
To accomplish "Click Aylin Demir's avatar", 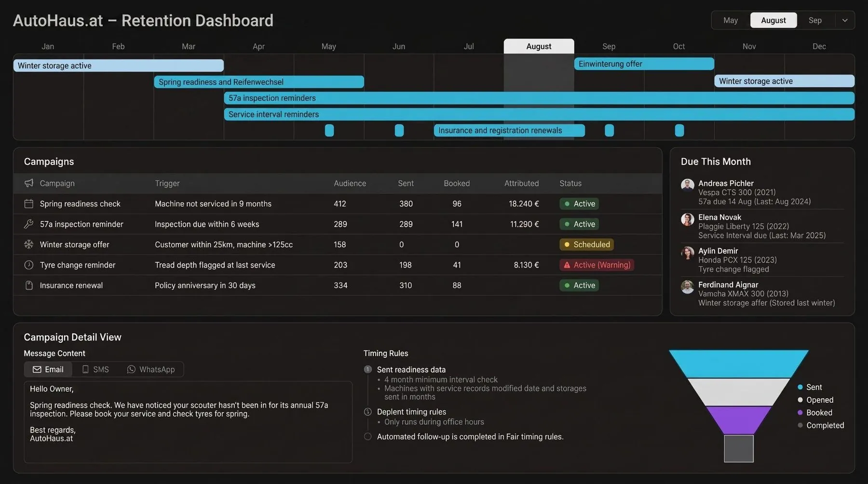I will click(687, 253).
